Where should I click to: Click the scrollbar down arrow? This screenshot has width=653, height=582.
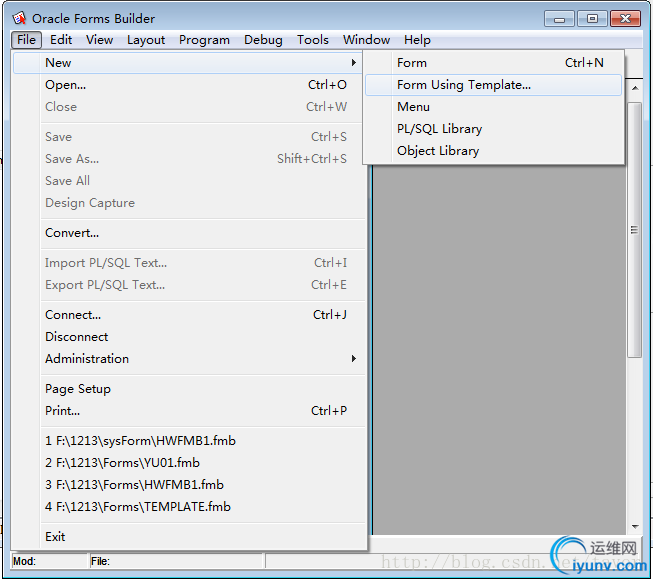coord(635,527)
